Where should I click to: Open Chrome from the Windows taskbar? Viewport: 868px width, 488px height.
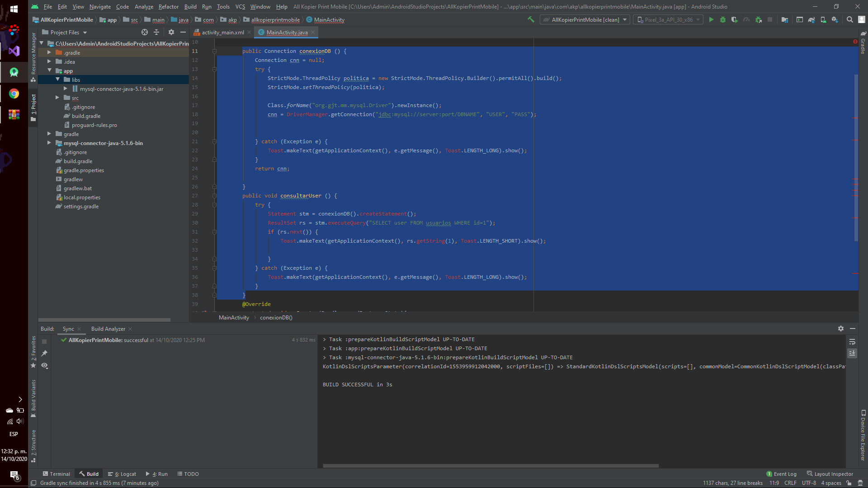(x=14, y=94)
